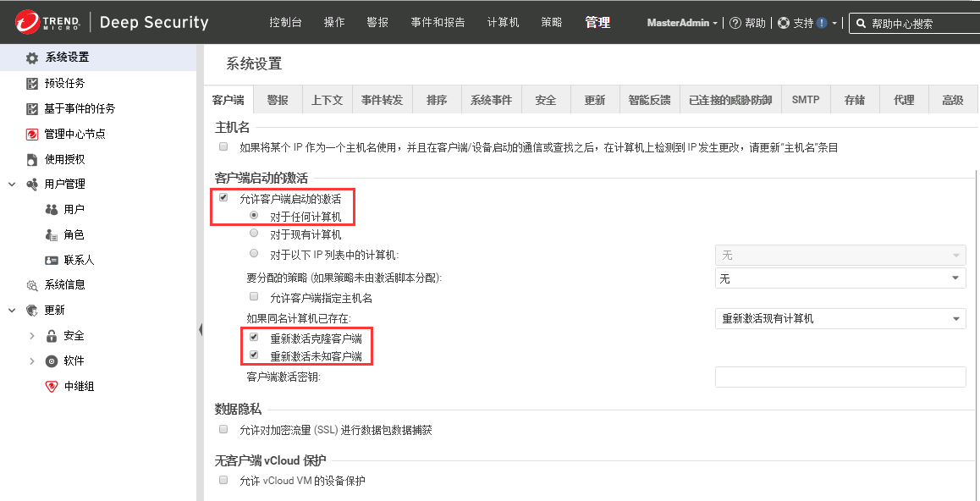Switch to the 警报 settings tab
The image size is (980, 501).
tap(278, 100)
